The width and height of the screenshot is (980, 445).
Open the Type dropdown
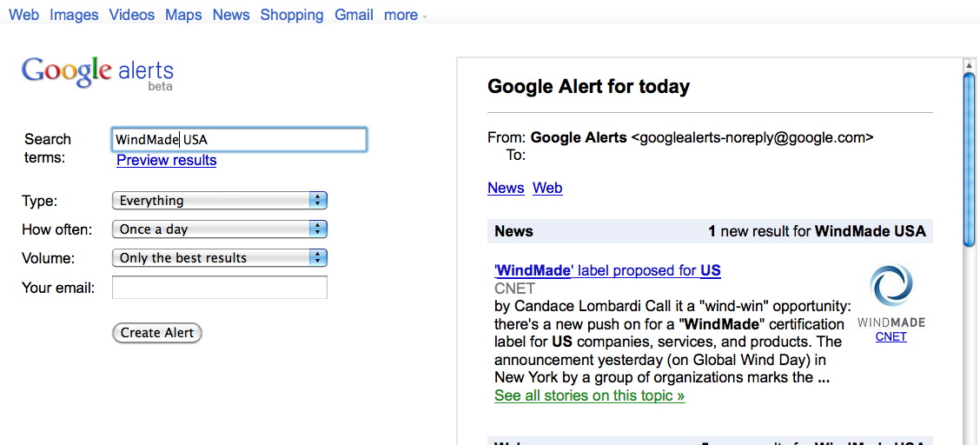pyautogui.click(x=220, y=201)
